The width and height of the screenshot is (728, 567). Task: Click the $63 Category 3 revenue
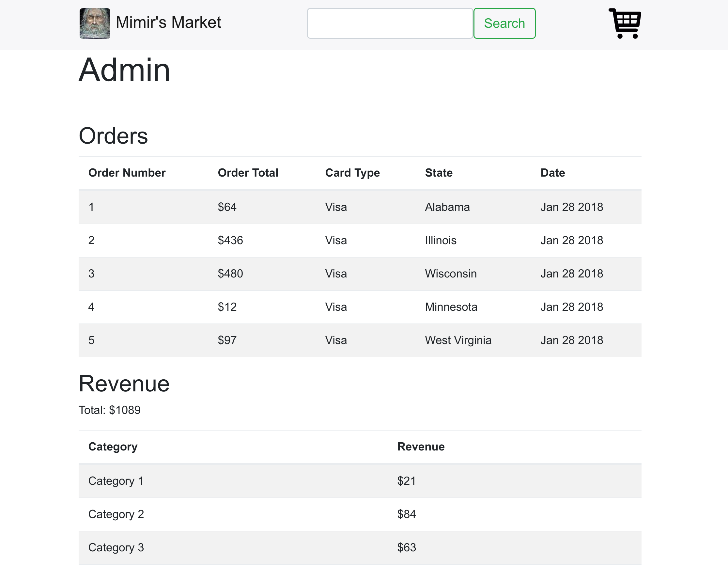(406, 547)
